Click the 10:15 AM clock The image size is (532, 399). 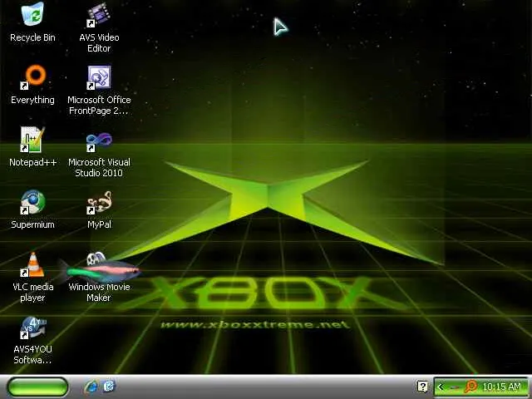click(x=501, y=387)
